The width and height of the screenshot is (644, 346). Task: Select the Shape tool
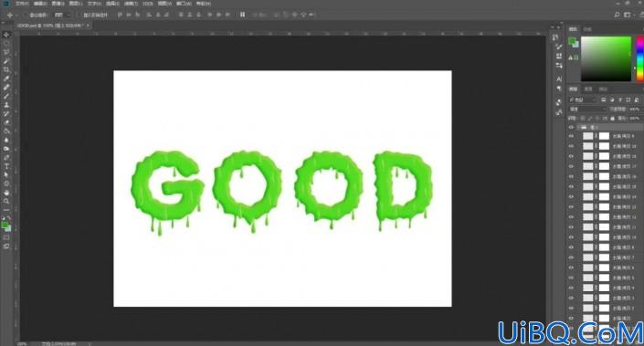[x=6, y=183]
